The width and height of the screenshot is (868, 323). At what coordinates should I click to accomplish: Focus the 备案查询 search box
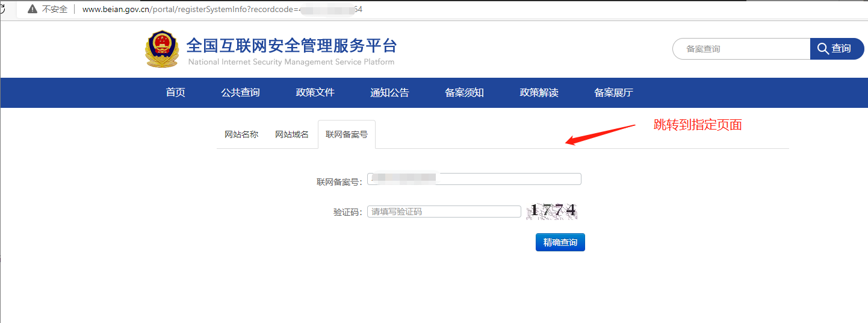pos(742,49)
